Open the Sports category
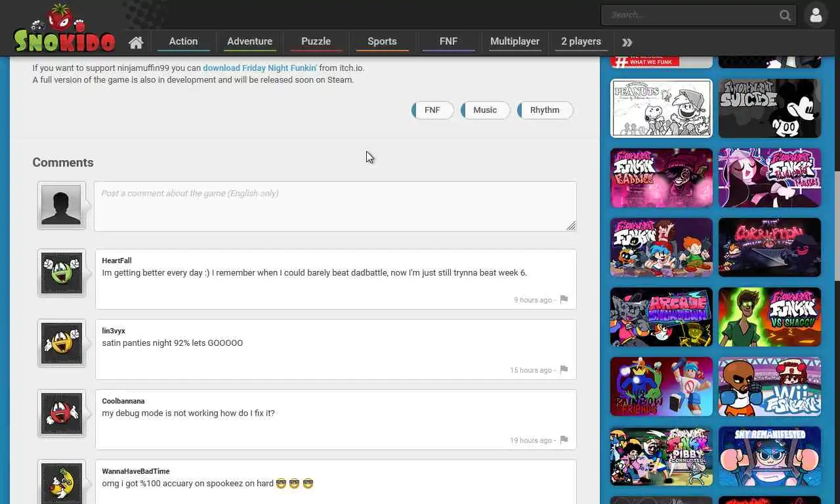The height and width of the screenshot is (504, 840). point(382,41)
